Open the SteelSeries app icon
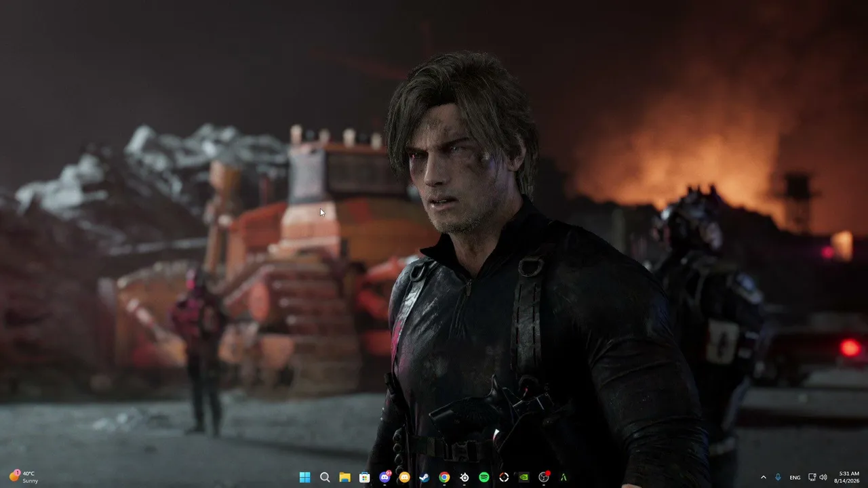The height and width of the screenshot is (488, 868). tap(465, 477)
